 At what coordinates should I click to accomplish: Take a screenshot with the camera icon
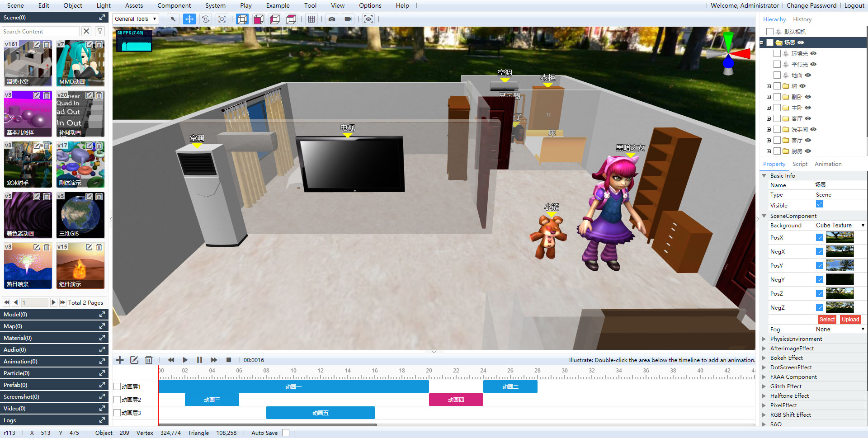tap(332, 19)
